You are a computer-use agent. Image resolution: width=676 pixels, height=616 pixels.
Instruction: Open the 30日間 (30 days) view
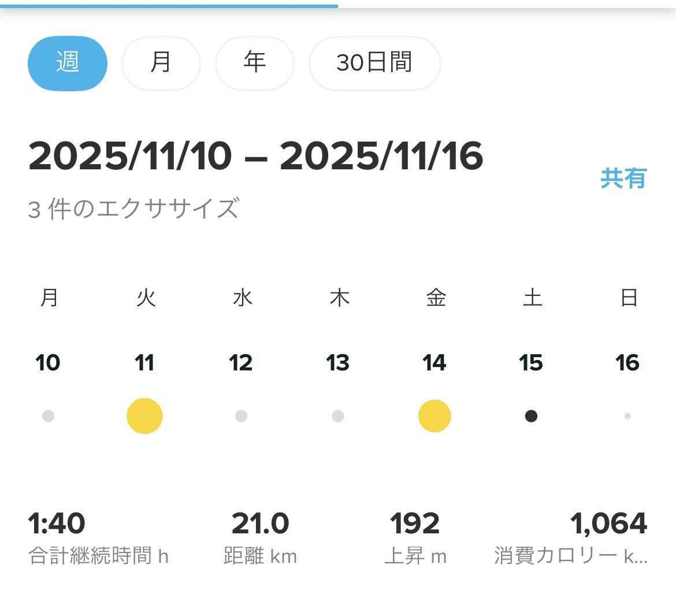coord(374,63)
